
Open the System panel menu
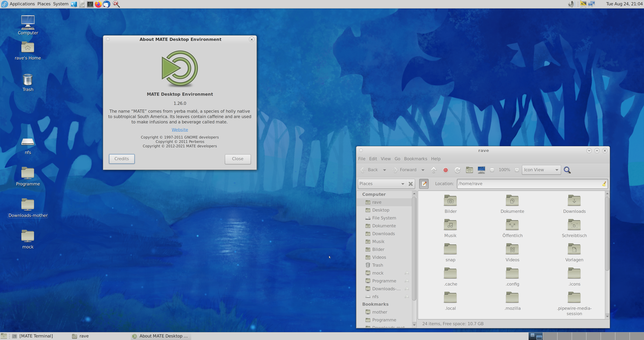[60, 4]
